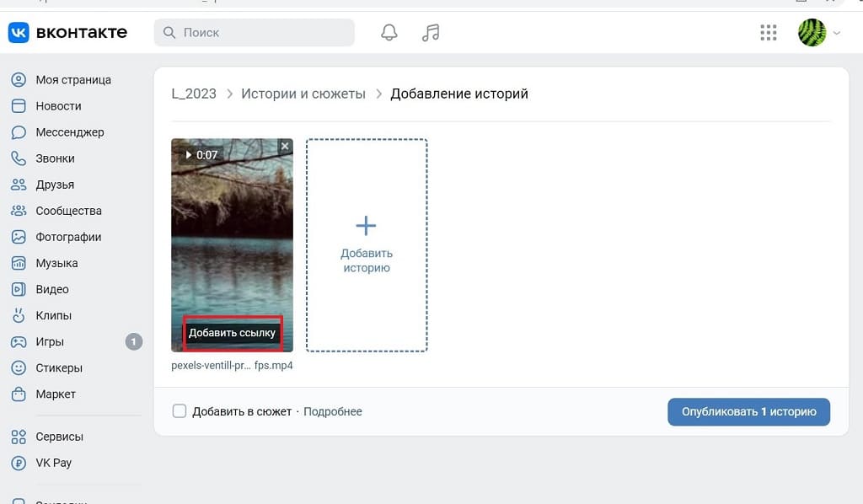Remove the uploaded story with X icon
This screenshot has width=863, height=504.
[x=285, y=147]
